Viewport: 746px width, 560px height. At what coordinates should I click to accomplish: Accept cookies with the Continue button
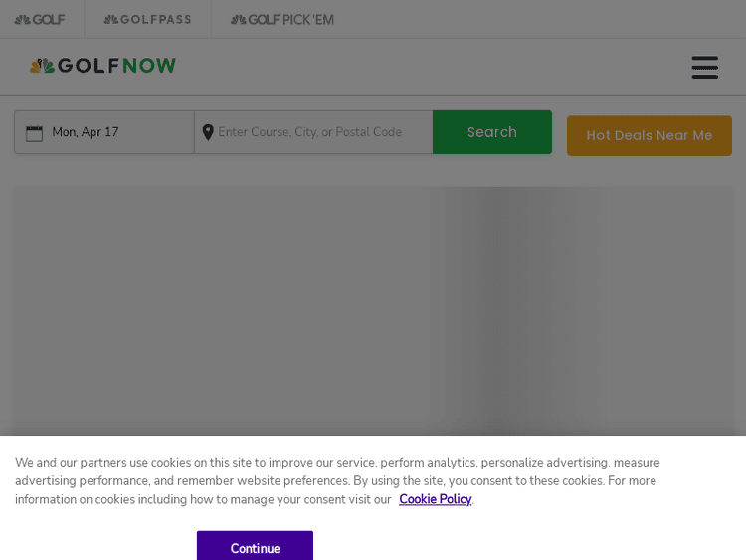[255, 547]
